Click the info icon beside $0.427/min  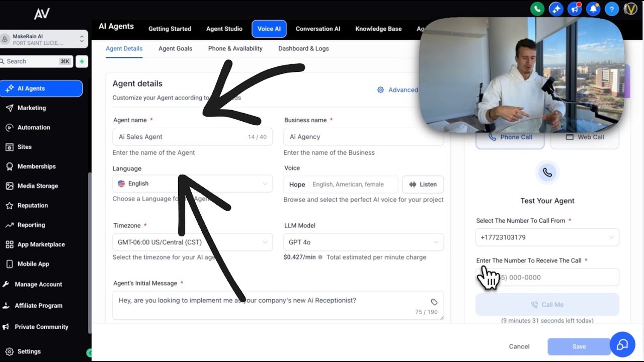coord(320,257)
